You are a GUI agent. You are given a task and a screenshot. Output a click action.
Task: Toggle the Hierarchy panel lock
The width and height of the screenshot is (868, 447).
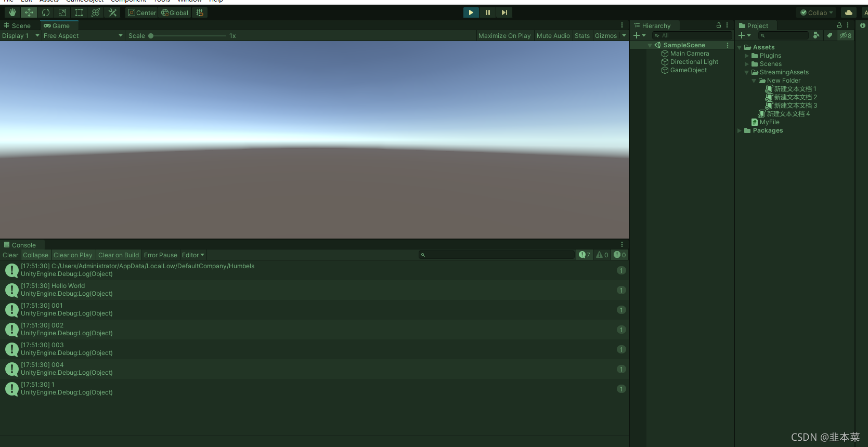719,25
